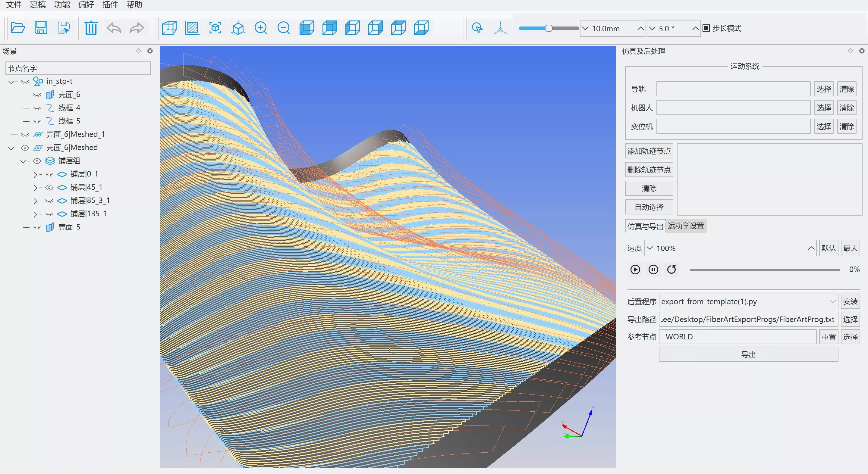Hide the 铺层组 group via its eye icon
Image resolution: width=868 pixels, height=474 pixels.
(x=37, y=161)
